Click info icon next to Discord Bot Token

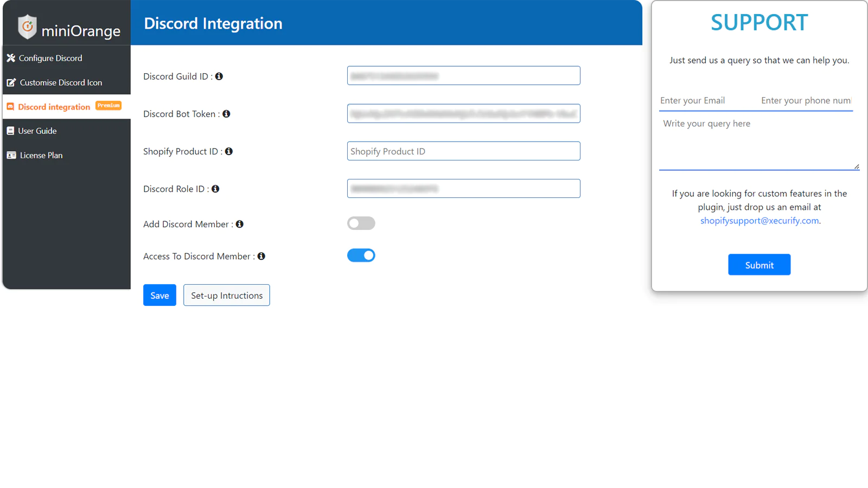226,114
